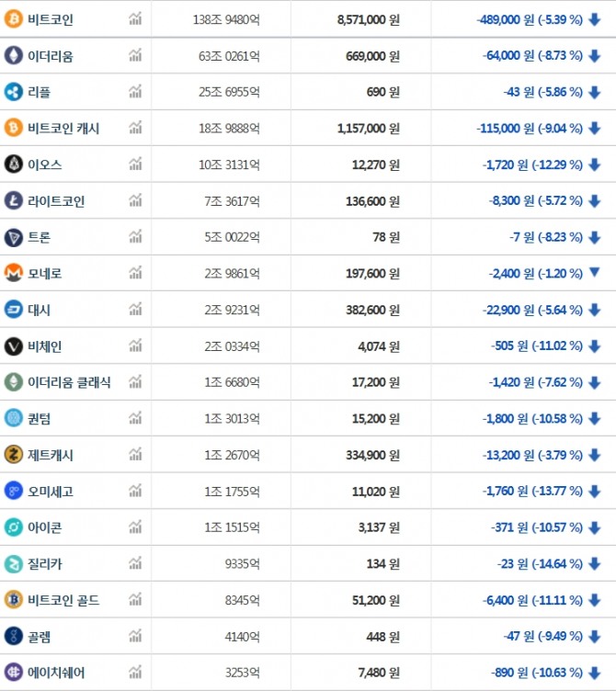Open the chart icon beside 질리카
Image resolution: width=616 pixels, height=691 pixels.
coord(135,563)
